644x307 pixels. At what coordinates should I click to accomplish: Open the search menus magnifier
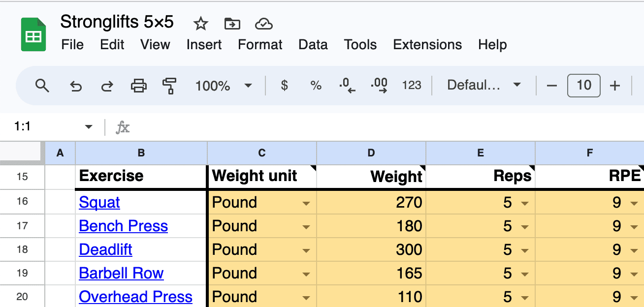coord(43,86)
